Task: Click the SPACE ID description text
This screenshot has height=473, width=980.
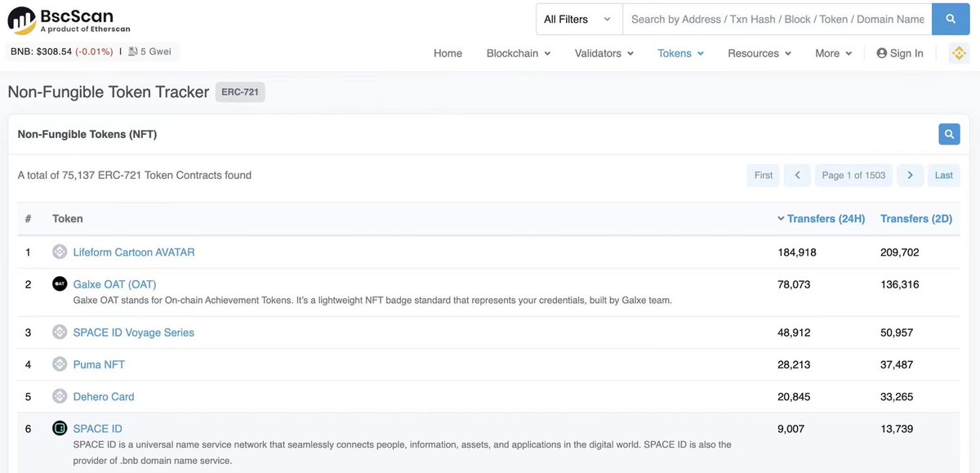Action: (x=403, y=453)
